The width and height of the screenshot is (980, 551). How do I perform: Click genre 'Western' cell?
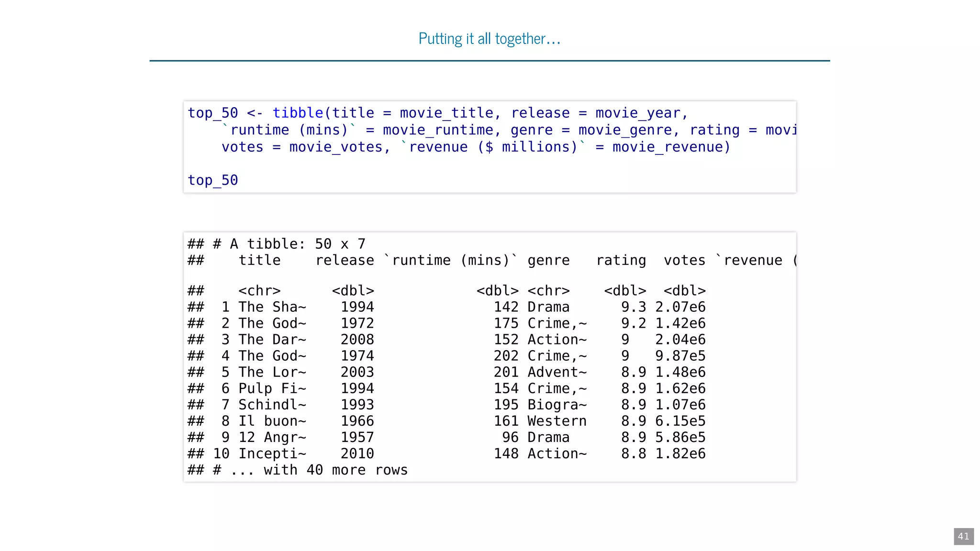tap(557, 421)
